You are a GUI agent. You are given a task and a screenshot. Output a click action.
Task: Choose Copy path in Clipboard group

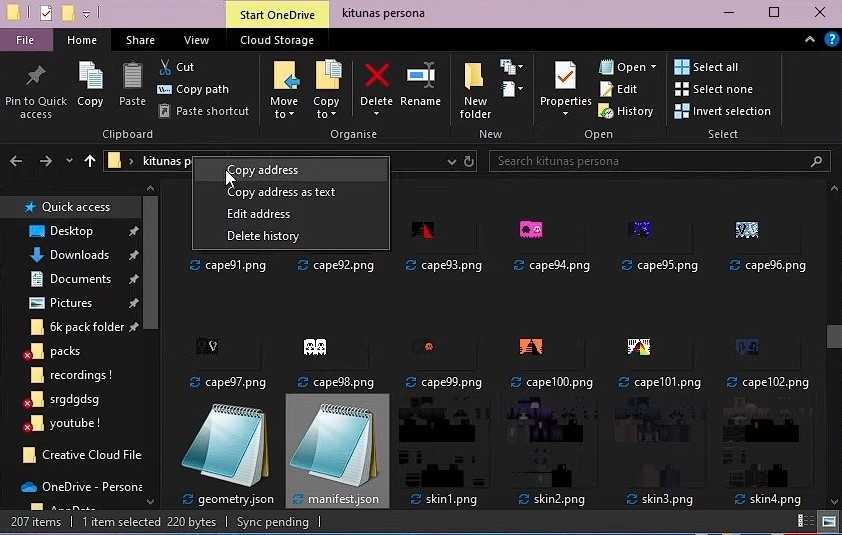point(193,89)
